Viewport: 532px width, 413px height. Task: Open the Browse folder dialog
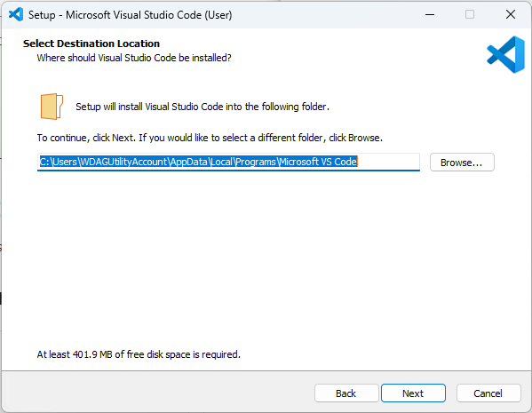tap(462, 163)
